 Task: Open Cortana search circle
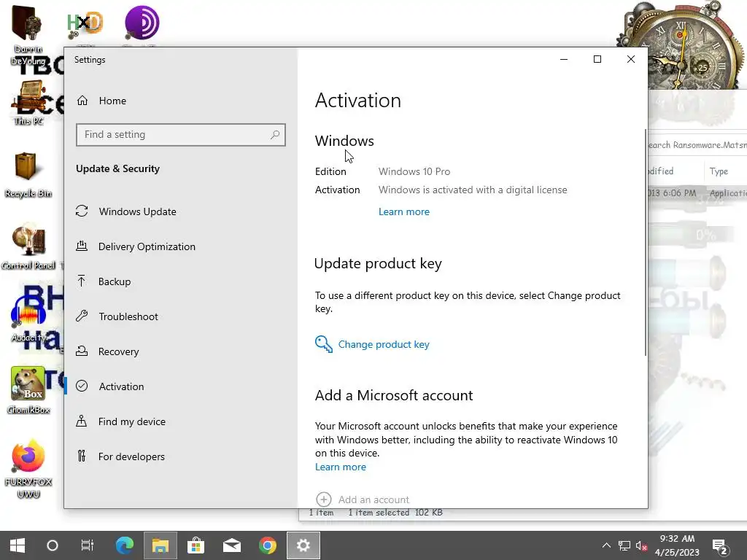tap(53, 545)
